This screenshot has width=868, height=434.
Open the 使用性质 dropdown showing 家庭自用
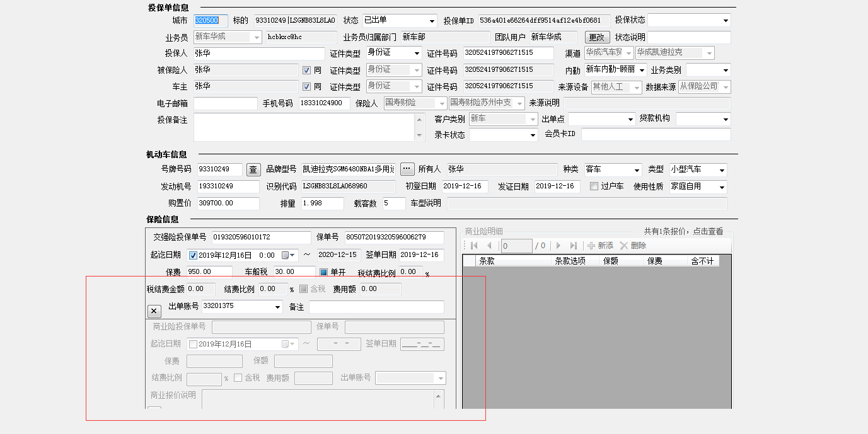pos(722,186)
